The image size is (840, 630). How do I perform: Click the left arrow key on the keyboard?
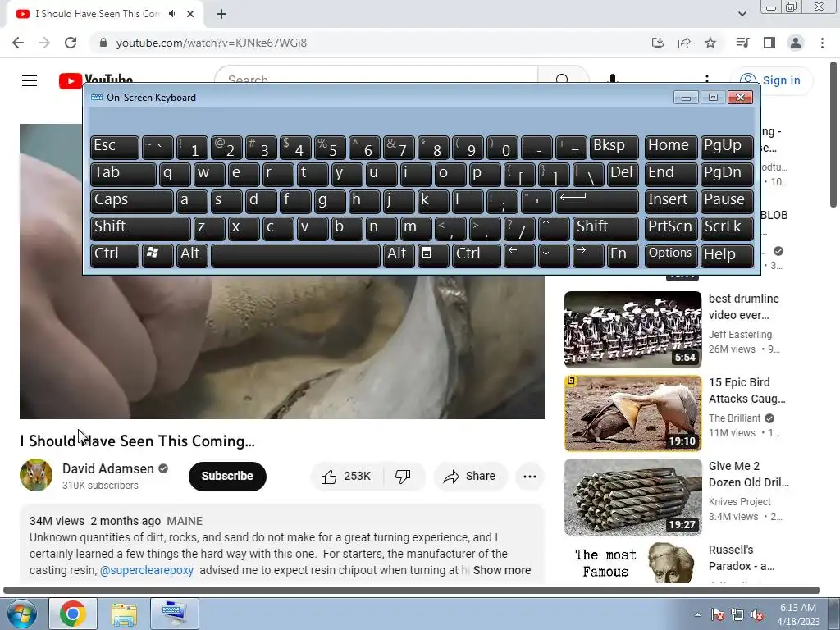coord(519,254)
